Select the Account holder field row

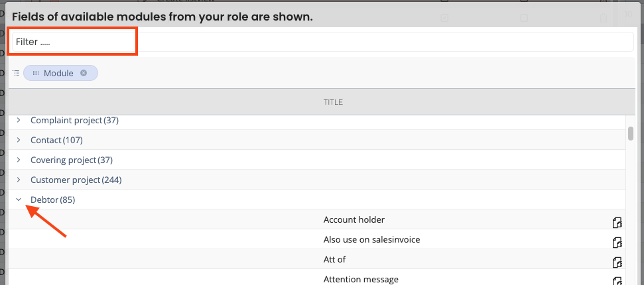(354, 220)
